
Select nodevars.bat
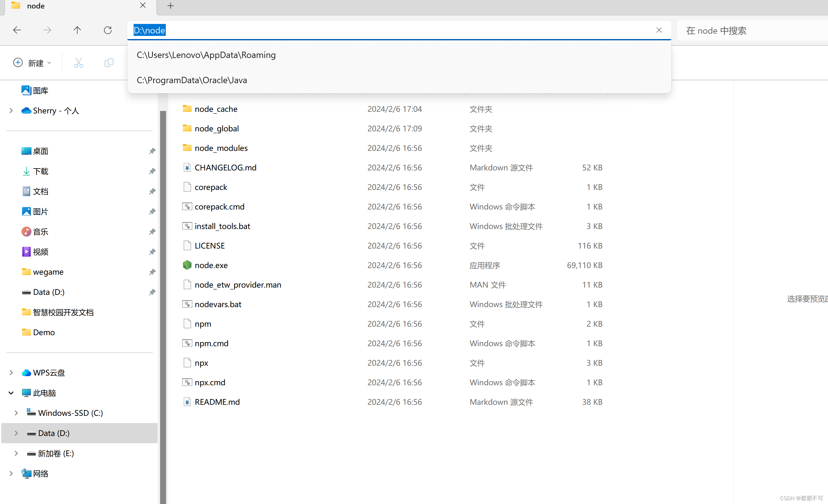212,304
